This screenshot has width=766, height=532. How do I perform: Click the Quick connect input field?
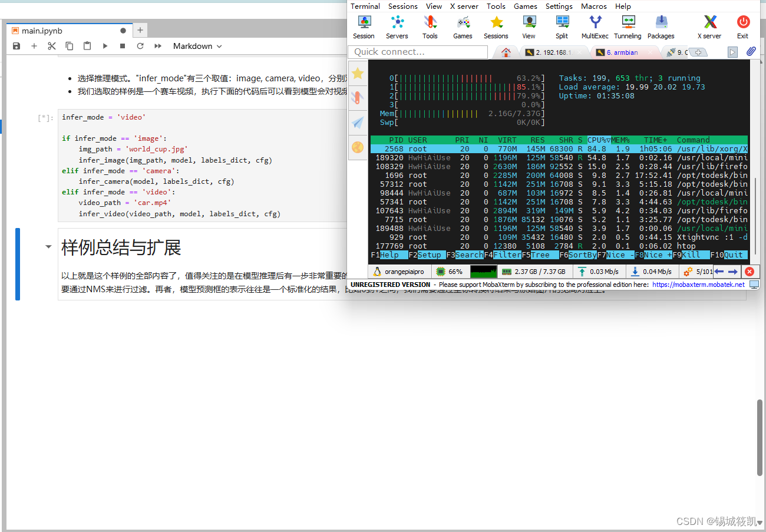click(x=418, y=52)
